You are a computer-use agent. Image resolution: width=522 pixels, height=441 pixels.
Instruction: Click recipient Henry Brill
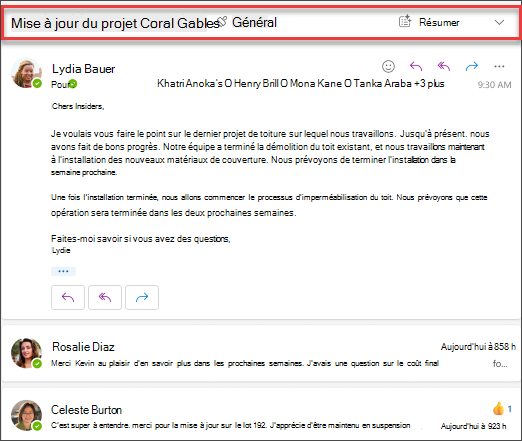256,83
